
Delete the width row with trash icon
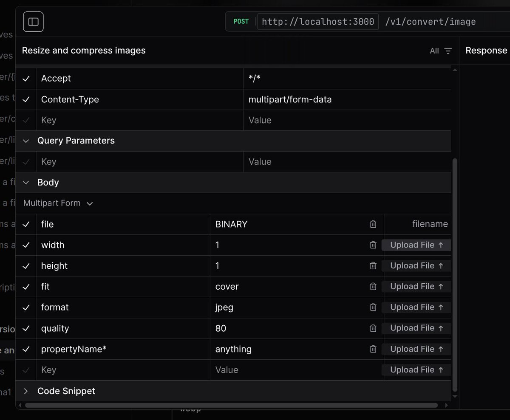(373, 245)
